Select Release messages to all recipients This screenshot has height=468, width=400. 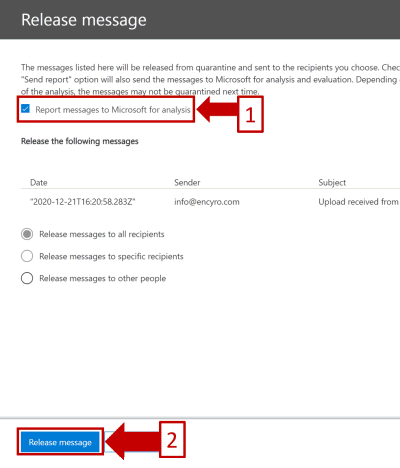click(27, 234)
